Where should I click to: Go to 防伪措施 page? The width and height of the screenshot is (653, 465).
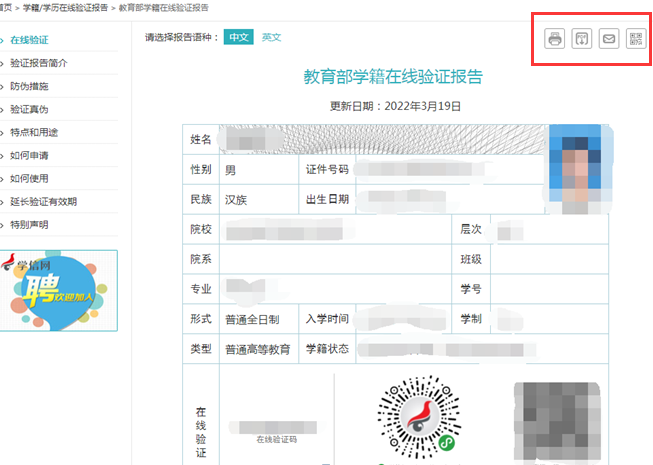pyautogui.click(x=29, y=86)
